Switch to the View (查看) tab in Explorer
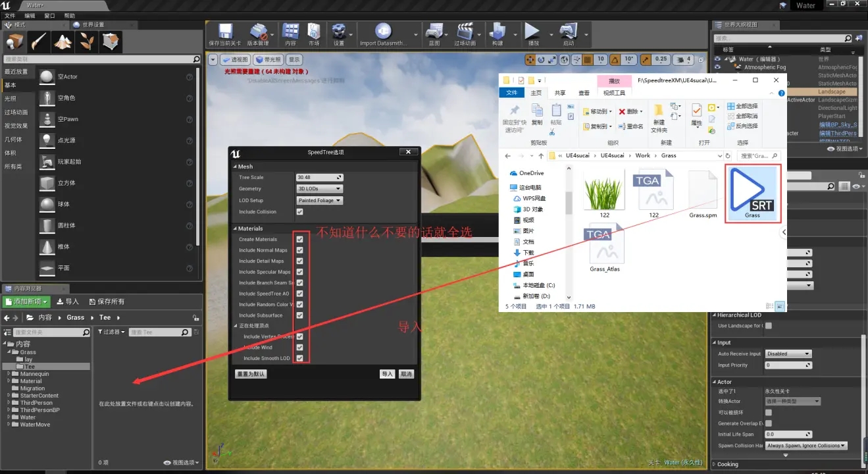Viewport: 868px width, 474px height. click(x=584, y=93)
